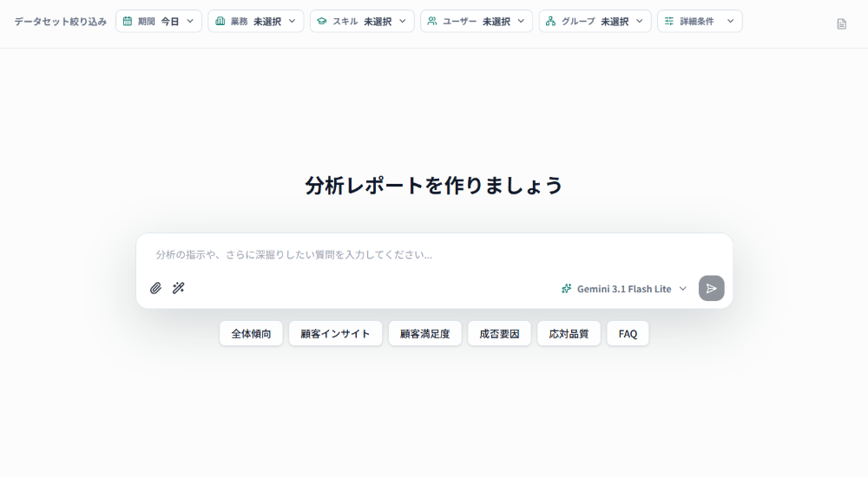Click the 分析レポートを作りましょう heading
This screenshot has height=478, width=868.
pos(434,186)
